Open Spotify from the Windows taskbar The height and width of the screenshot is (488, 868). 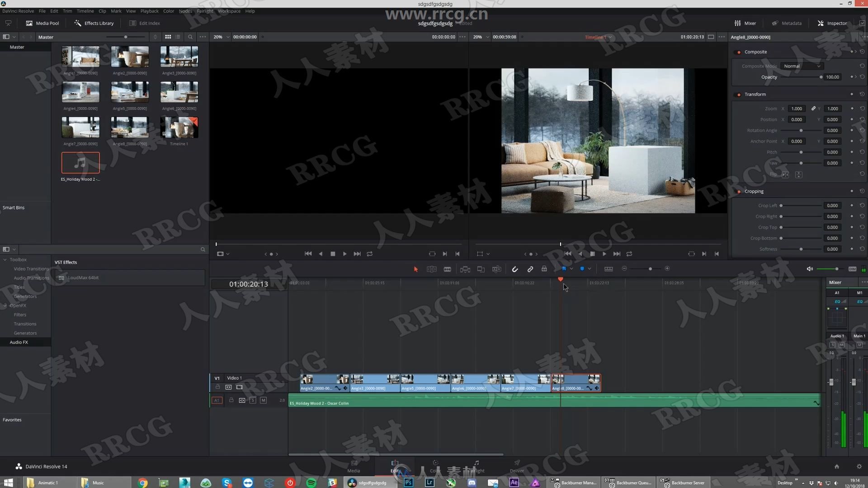[x=311, y=483]
